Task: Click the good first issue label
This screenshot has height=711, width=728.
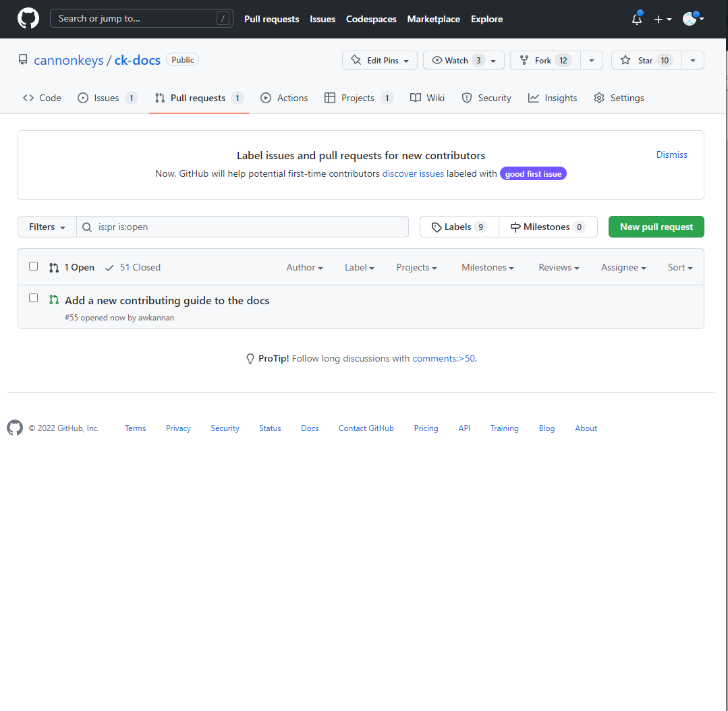Action: tap(533, 174)
